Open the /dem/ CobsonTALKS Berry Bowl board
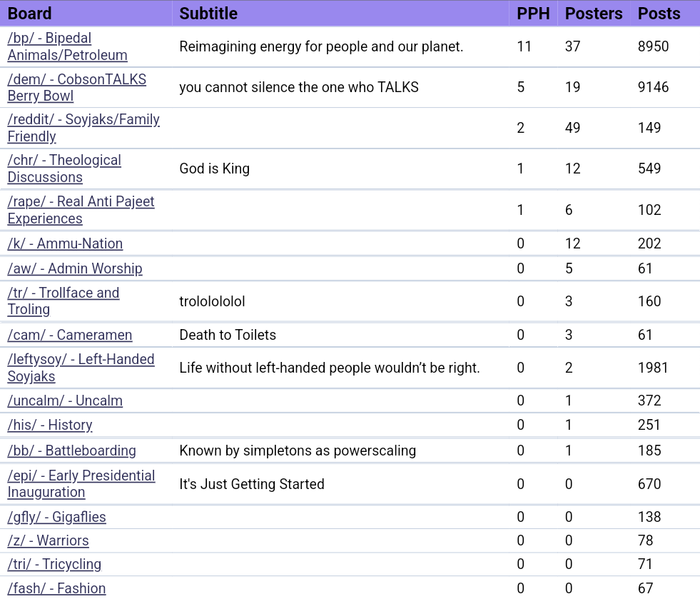 (76, 87)
